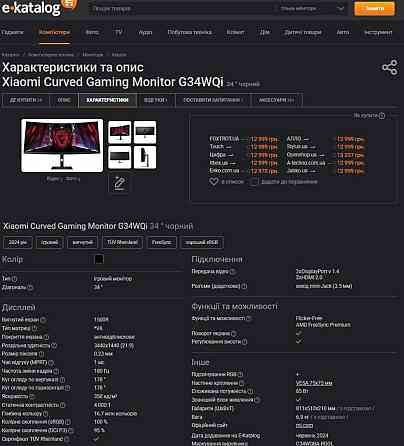404x446 pixels.
Task: Show help for Регулювання висоти
Action: tap(245, 342)
